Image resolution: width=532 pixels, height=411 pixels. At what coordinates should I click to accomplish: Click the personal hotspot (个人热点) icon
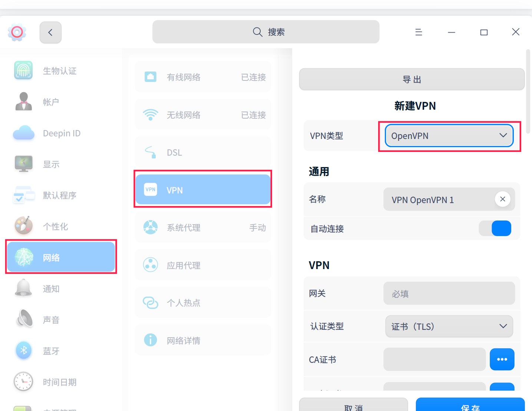tap(151, 302)
